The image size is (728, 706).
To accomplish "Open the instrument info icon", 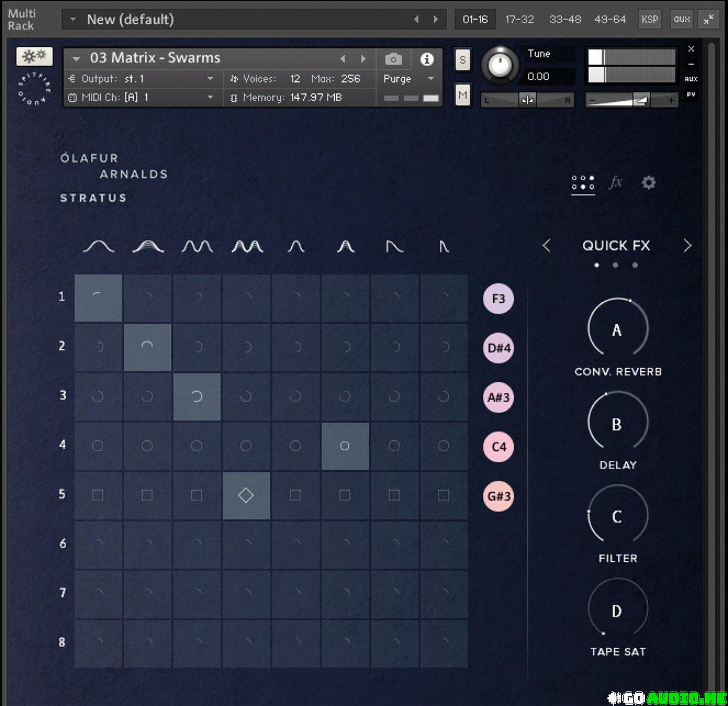I will click(x=427, y=59).
